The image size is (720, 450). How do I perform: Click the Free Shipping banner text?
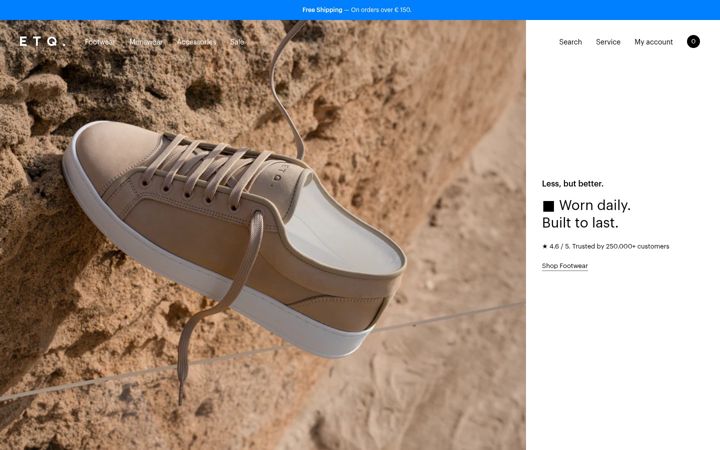[x=322, y=10]
